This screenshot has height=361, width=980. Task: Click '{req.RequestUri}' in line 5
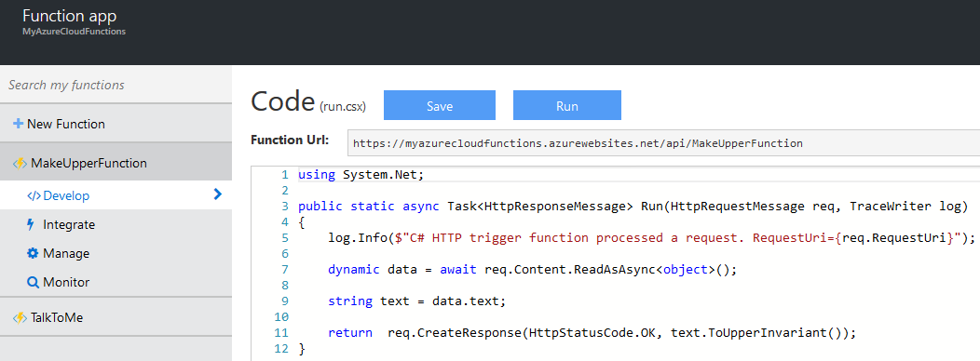coord(893,237)
